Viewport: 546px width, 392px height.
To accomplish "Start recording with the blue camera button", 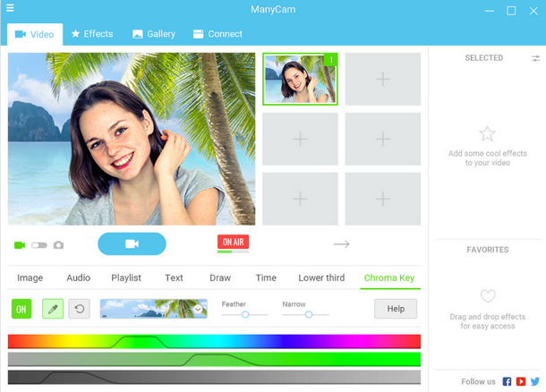I will (x=132, y=243).
